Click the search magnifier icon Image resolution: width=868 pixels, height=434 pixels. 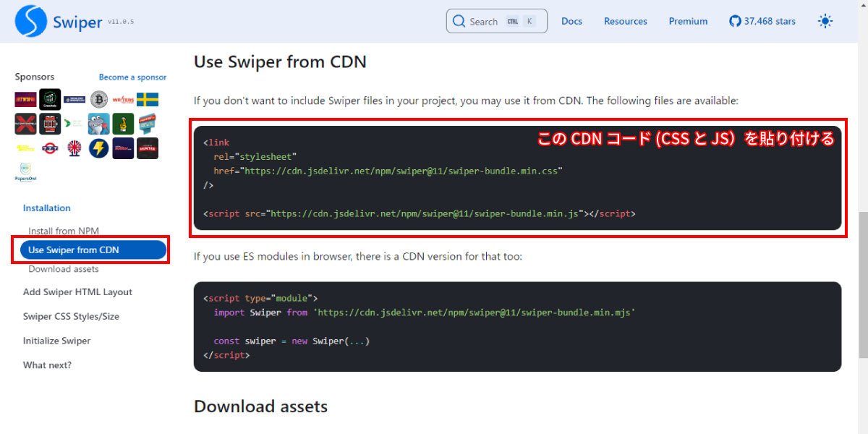(x=459, y=21)
